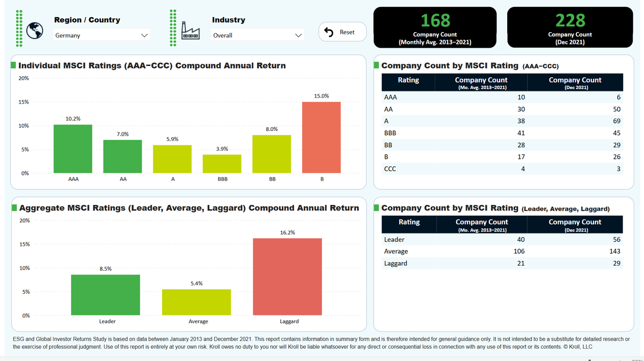Select the CCC row in the rating table
This screenshot has height=361, width=644.
(x=502, y=169)
